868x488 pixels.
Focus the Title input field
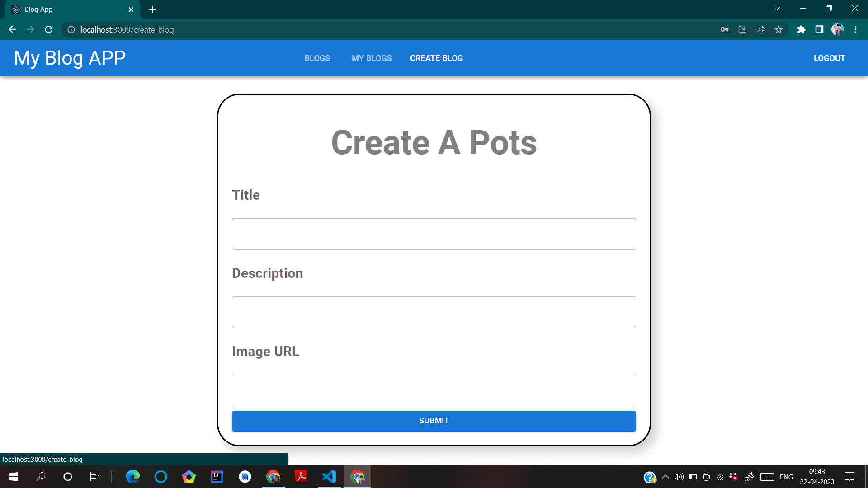434,234
